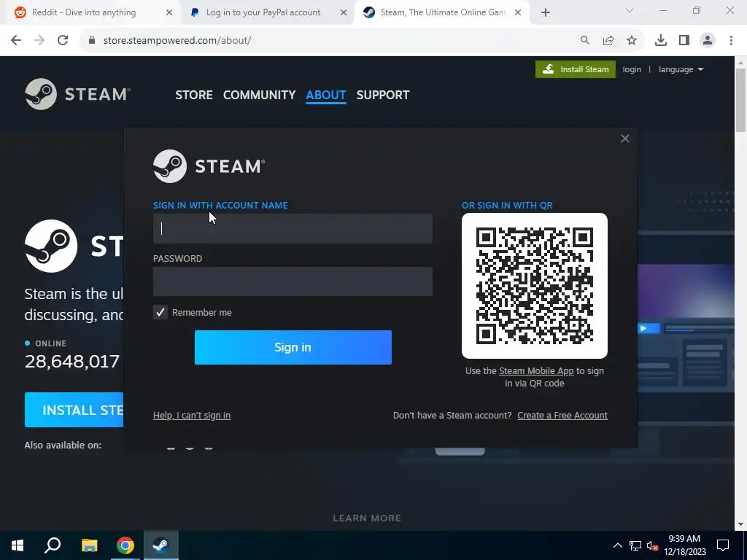The width and height of the screenshot is (747, 560).
Task: Show hidden system tray icons
Action: pos(617,545)
